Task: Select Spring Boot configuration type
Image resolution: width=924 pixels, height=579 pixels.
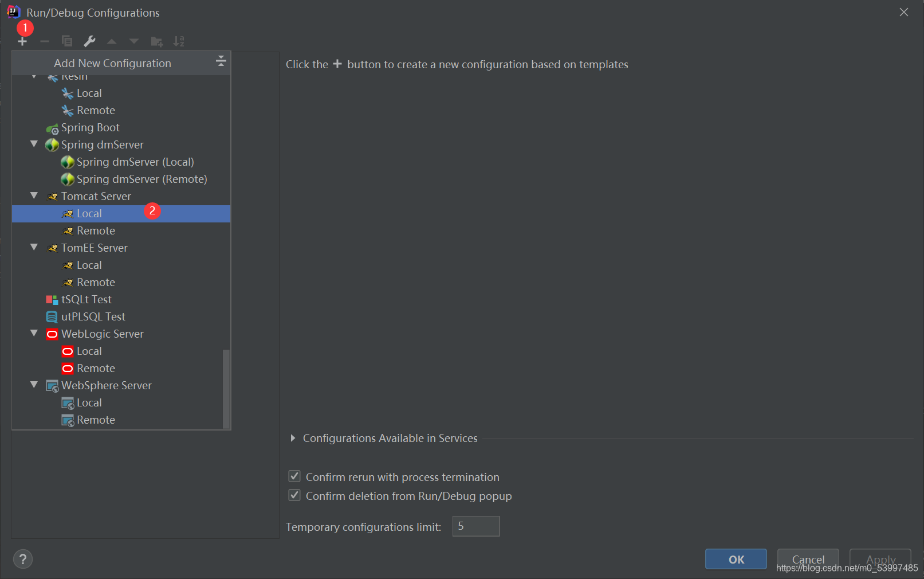Action: [121, 128]
